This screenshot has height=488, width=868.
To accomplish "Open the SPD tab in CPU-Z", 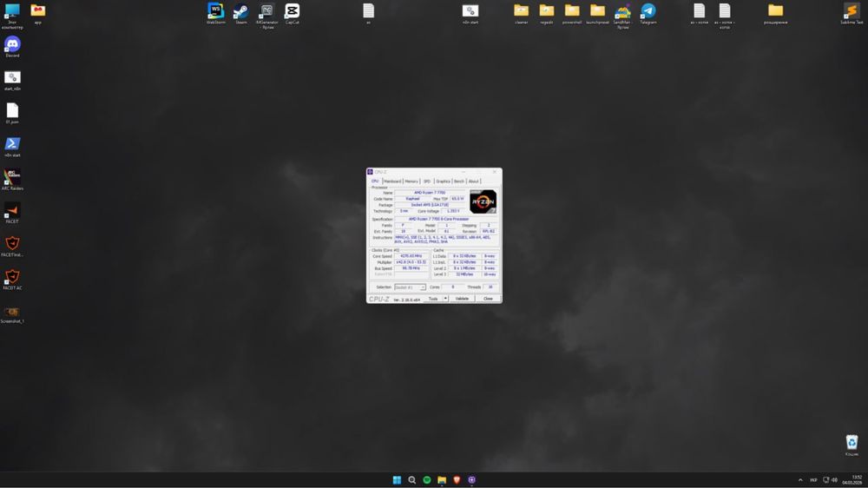I will (x=427, y=181).
